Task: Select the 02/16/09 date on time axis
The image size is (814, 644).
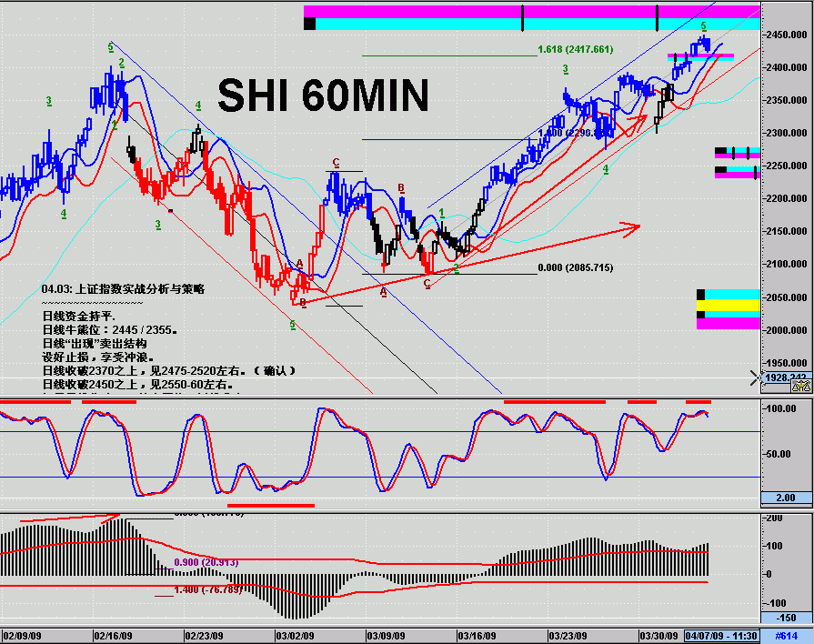Action: pos(113,636)
